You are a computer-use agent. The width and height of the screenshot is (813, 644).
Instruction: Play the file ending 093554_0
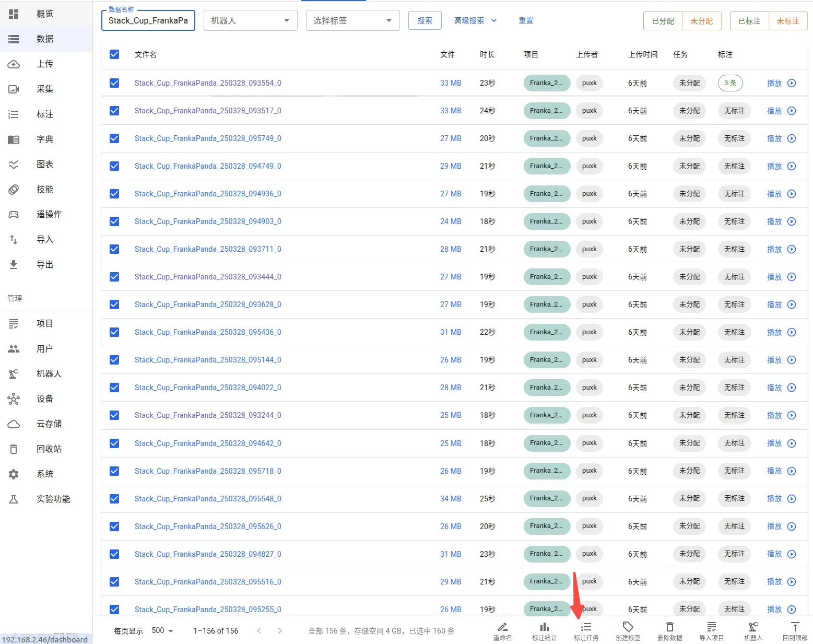[x=781, y=83]
